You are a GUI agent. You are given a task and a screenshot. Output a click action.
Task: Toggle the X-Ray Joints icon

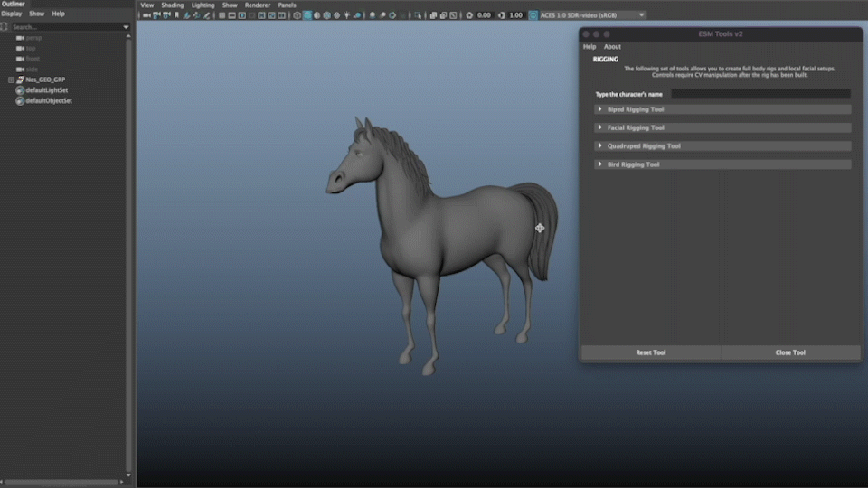point(453,15)
